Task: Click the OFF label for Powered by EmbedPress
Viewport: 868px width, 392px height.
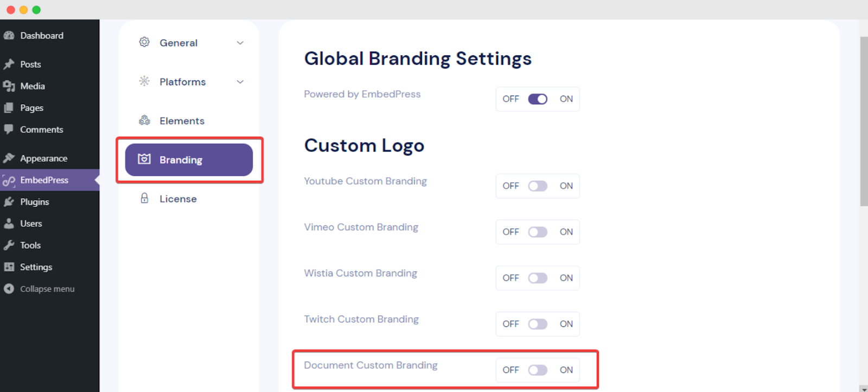Action: [x=510, y=99]
